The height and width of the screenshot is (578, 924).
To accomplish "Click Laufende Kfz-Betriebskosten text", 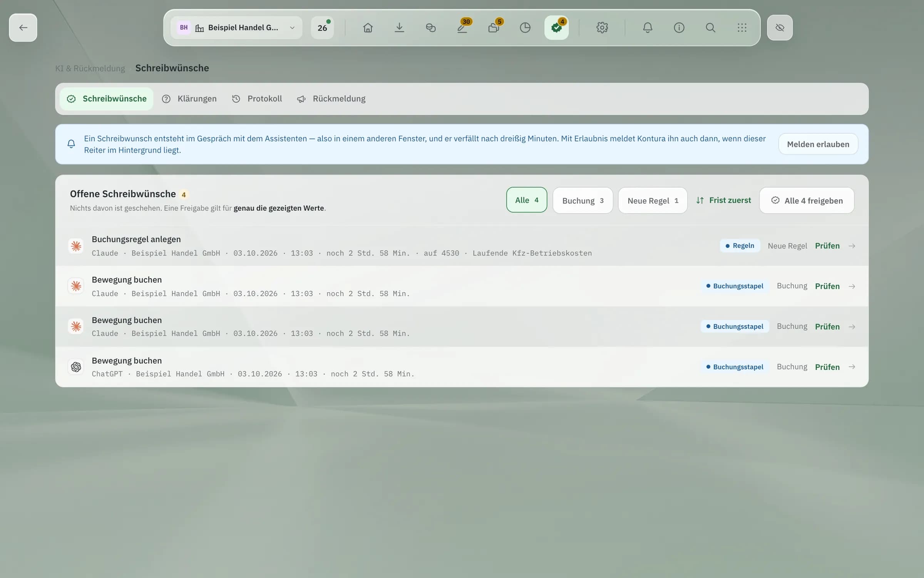I will pyautogui.click(x=532, y=253).
